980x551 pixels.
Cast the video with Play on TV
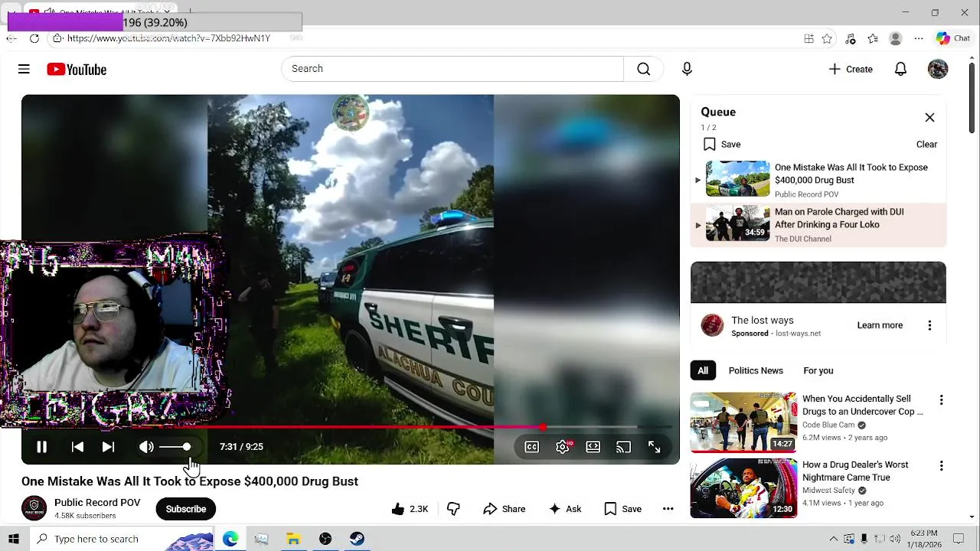click(623, 447)
